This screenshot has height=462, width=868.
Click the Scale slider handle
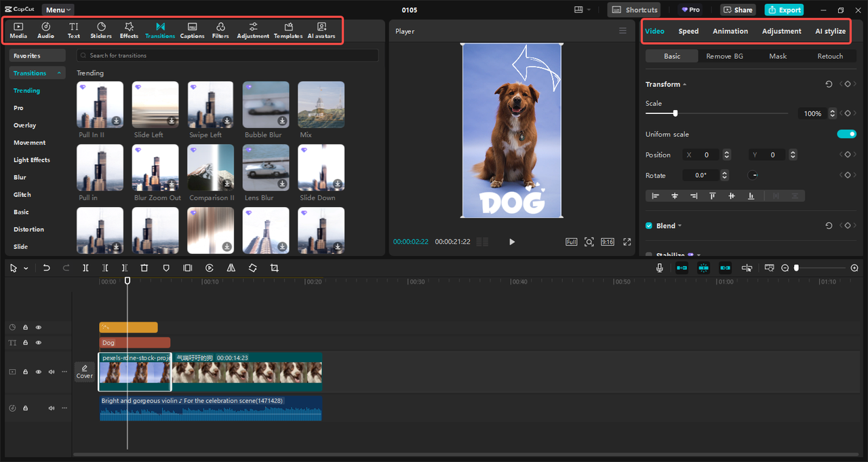pyautogui.click(x=675, y=113)
